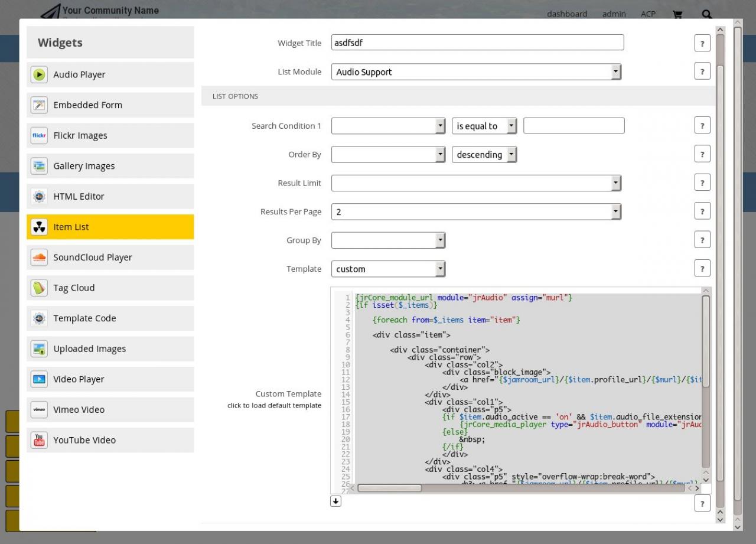This screenshot has width=756, height=544.
Task: Select the Audio Player widget icon
Action: [39, 74]
